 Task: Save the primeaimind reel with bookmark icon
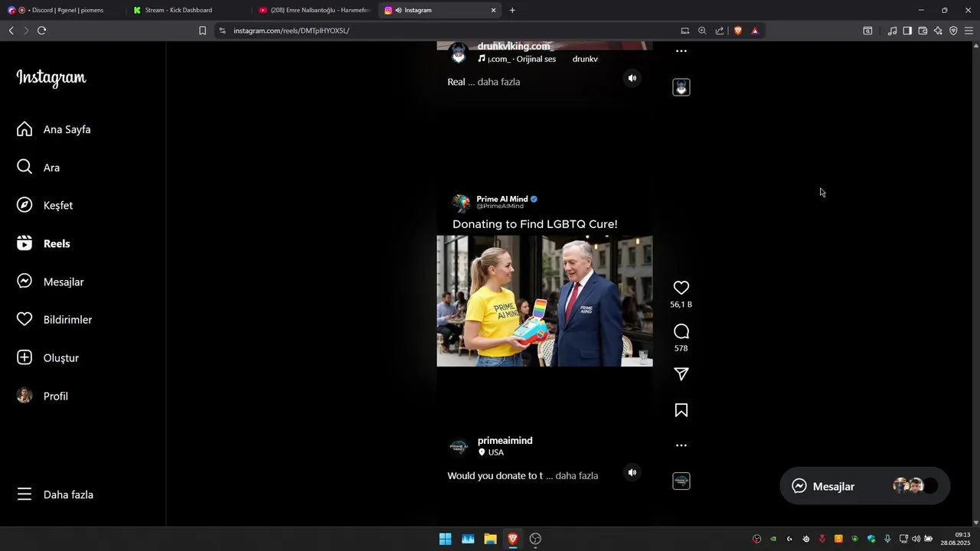pyautogui.click(x=681, y=410)
